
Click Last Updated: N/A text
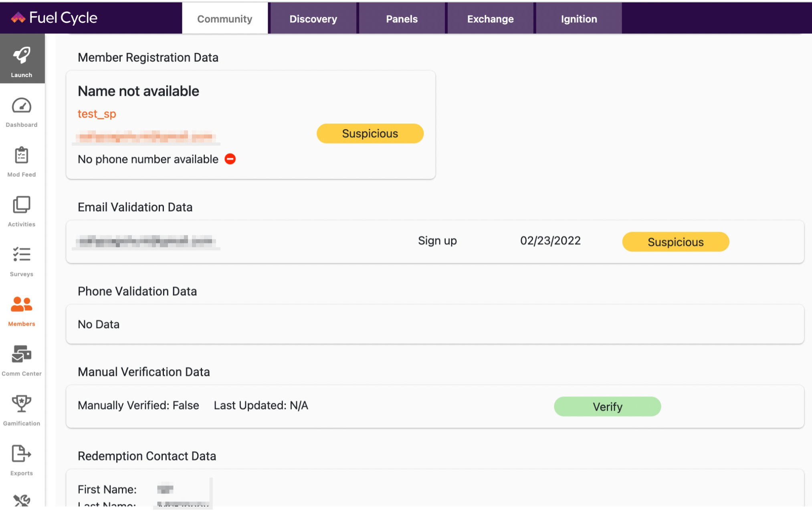(261, 406)
